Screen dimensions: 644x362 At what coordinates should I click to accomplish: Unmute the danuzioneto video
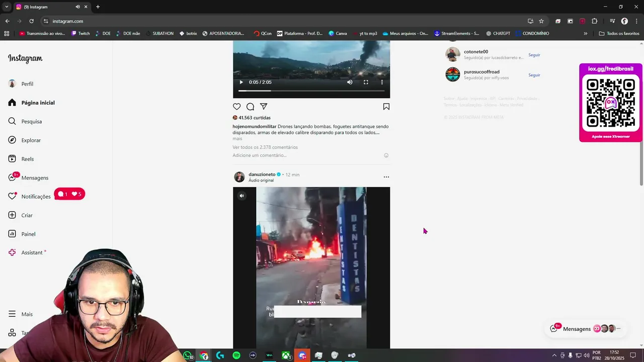pyautogui.click(x=242, y=196)
